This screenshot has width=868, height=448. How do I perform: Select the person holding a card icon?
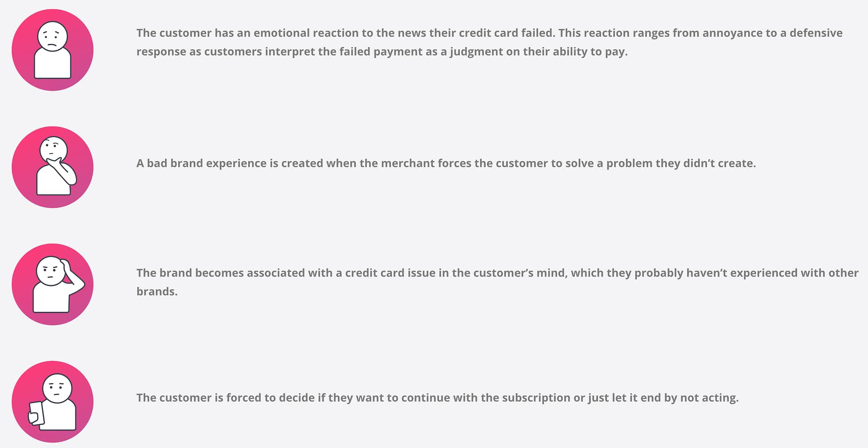pos(52,401)
